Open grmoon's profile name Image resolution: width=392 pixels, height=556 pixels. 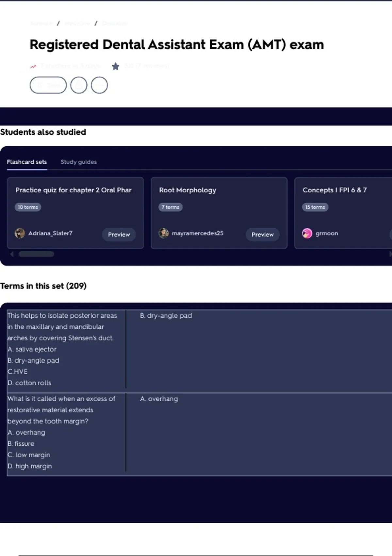[x=327, y=233]
